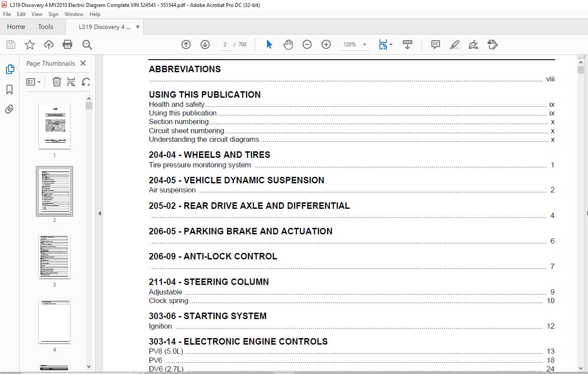This screenshot has height=374, width=588.
Task: Go to previous page arrow
Action: (186, 45)
